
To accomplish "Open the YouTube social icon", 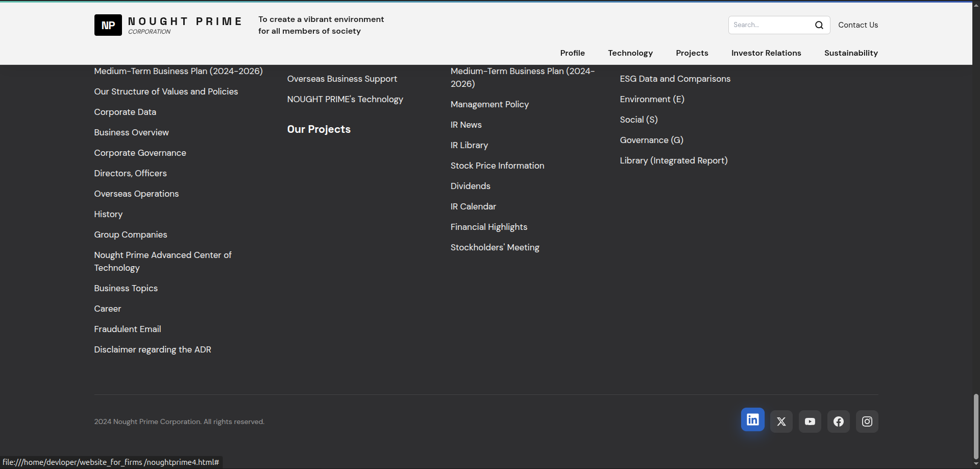I will coord(810,421).
